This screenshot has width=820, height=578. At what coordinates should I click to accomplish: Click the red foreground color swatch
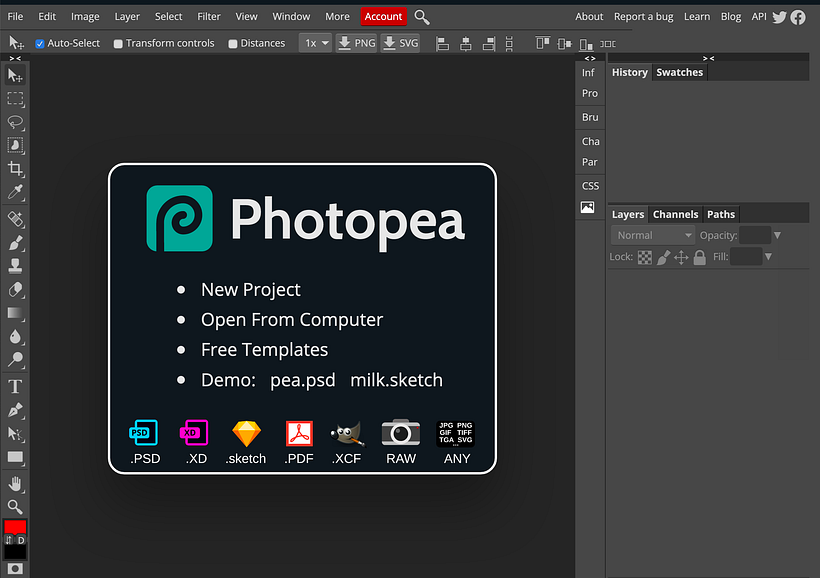click(x=15, y=527)
